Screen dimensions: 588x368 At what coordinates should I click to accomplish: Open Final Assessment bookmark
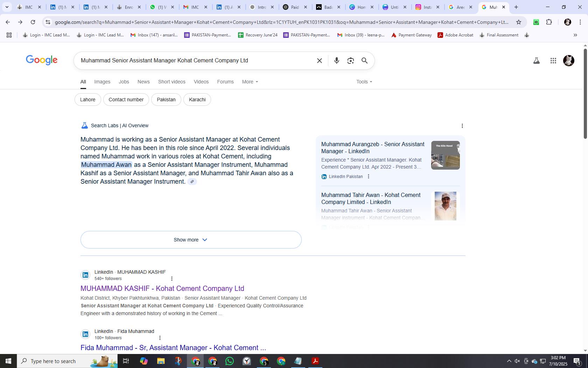pyautogui.click(x=499, y=35)
